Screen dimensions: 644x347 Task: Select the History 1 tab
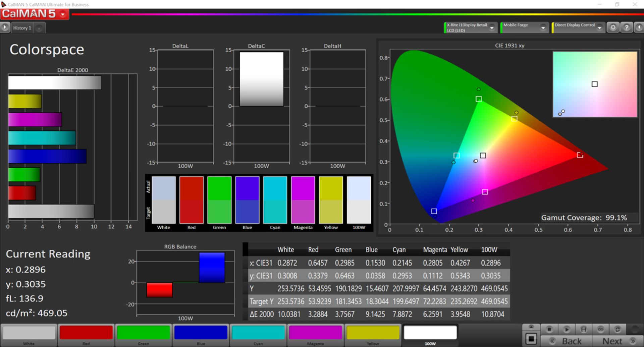pyautogui.click(x=22, y=27)
